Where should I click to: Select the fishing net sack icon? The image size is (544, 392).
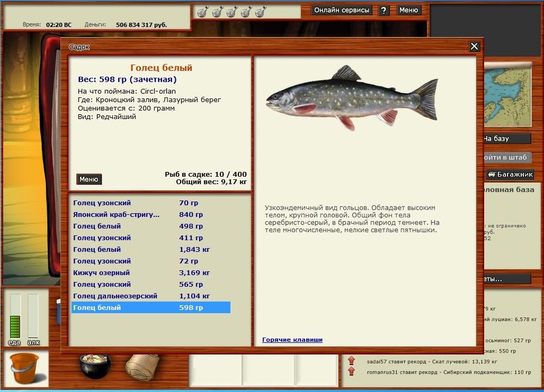[x=142, y=367]
